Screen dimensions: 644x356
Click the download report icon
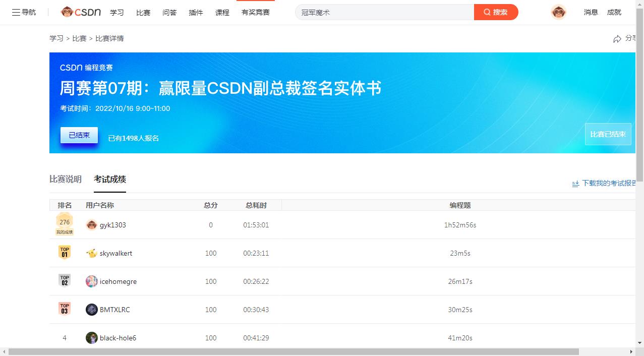[x=575, y=184]
